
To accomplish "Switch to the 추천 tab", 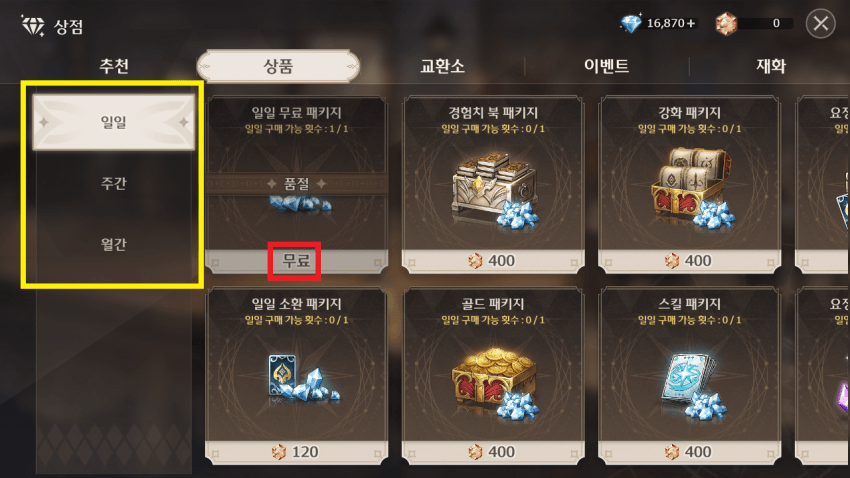I will 114,66.
